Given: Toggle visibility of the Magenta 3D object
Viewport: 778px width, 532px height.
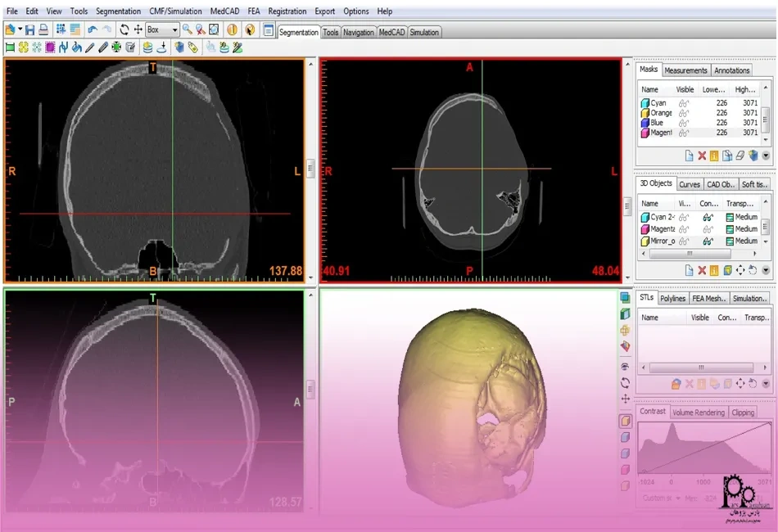Looking at the screenshot, I should [x=684, y=229].
